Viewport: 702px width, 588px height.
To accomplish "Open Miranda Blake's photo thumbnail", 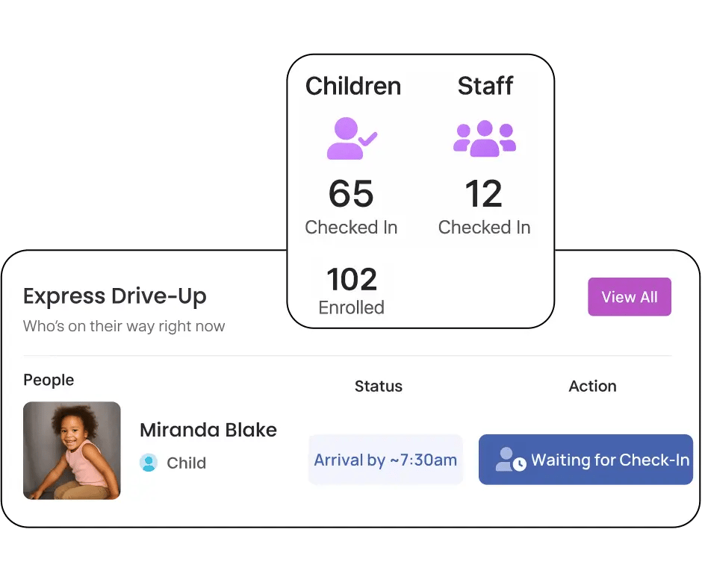I will (72, 450).
